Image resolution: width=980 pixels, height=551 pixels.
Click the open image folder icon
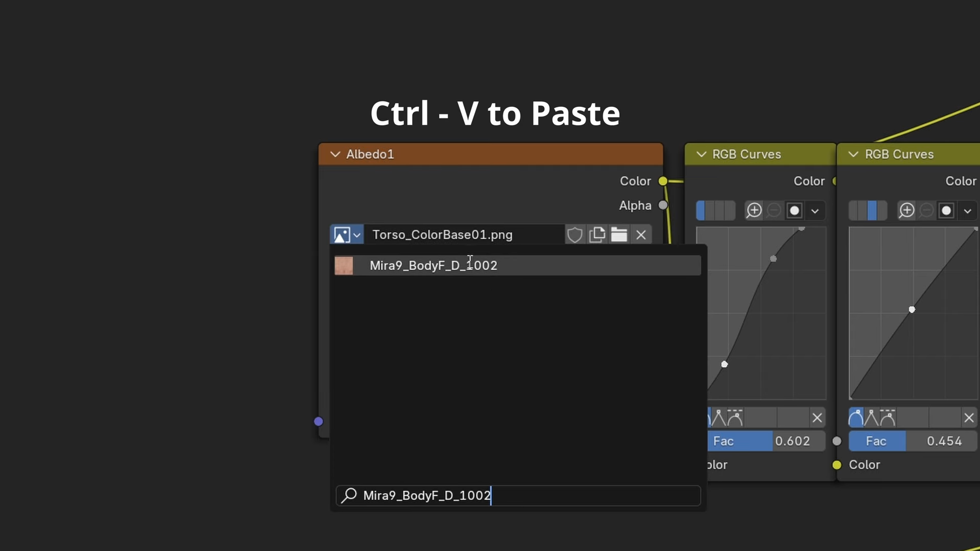[619, 235]
